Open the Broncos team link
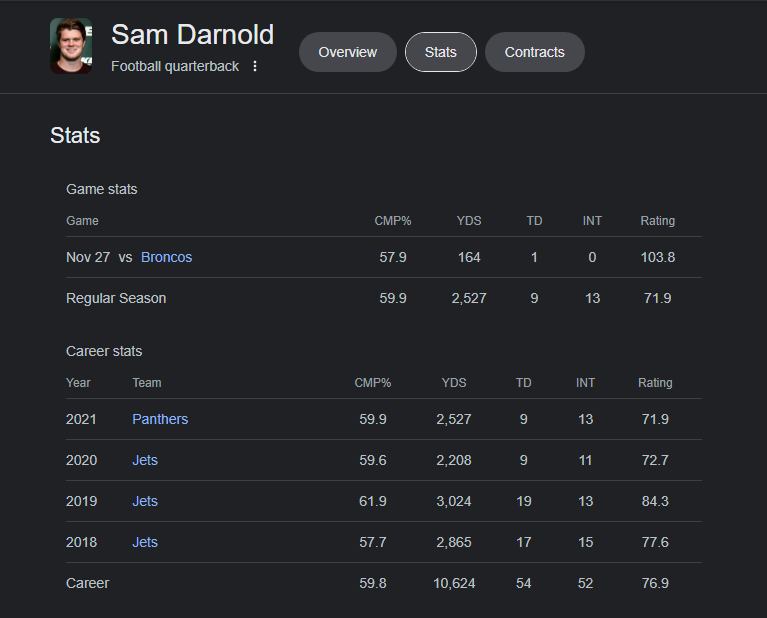This screenshot has width=767, height=618. tap(166, 257)
